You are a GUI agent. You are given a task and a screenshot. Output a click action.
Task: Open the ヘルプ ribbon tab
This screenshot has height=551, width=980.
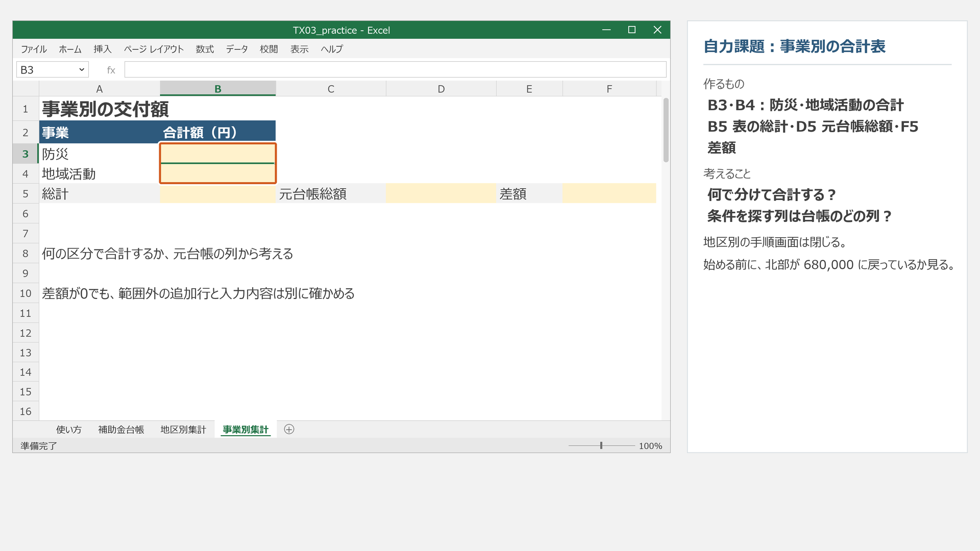click(332, 49)
